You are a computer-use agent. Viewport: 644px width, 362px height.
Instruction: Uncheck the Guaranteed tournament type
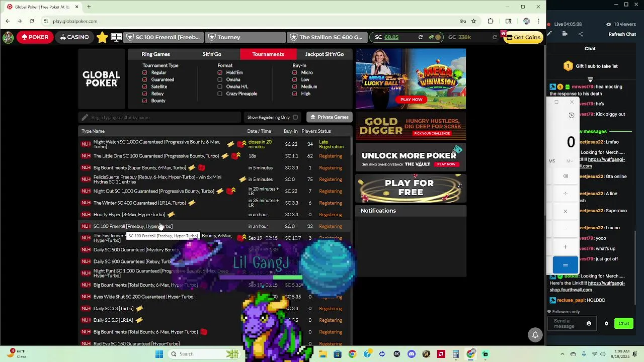point(145,79)
